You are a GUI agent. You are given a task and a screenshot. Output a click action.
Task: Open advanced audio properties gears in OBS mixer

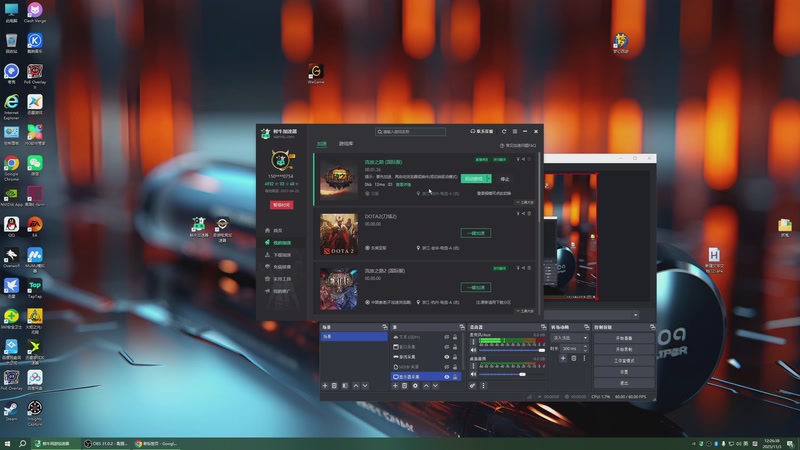(x=472, y=386)
